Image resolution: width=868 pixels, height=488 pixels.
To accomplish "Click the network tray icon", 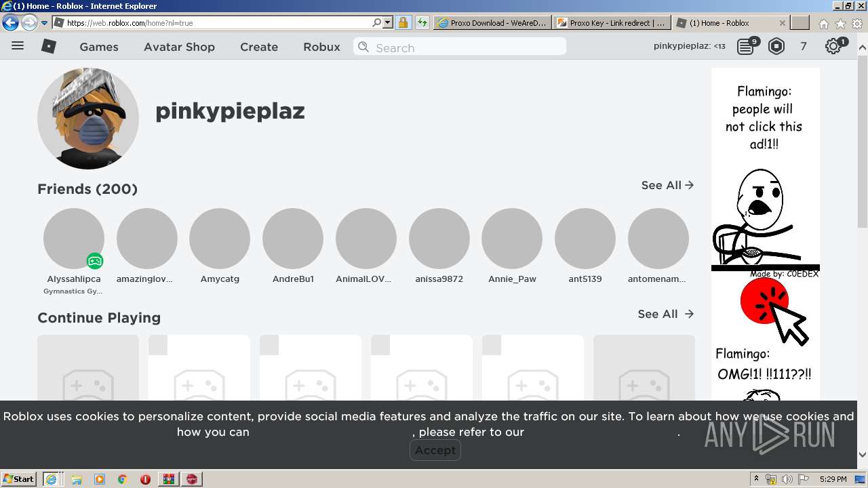I will pos(771,479).
